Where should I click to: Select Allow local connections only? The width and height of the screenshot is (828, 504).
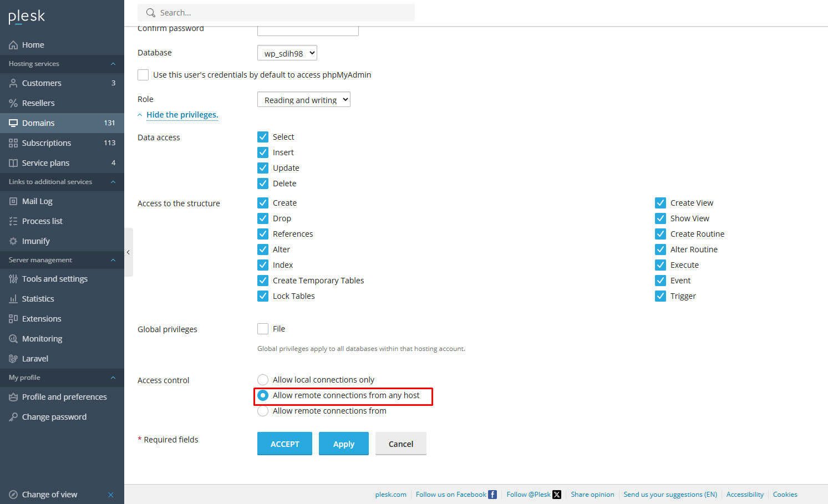click(263, 380)
